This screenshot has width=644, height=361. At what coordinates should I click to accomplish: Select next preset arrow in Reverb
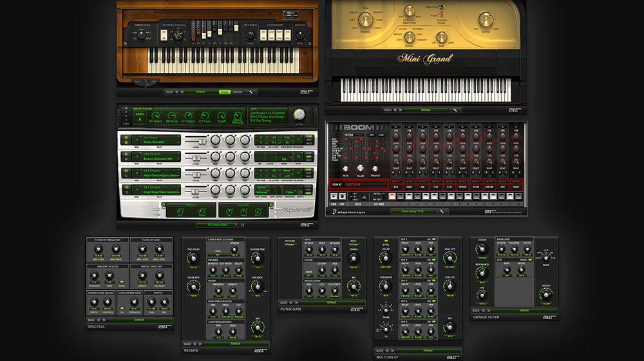click(x=200, y=344)
